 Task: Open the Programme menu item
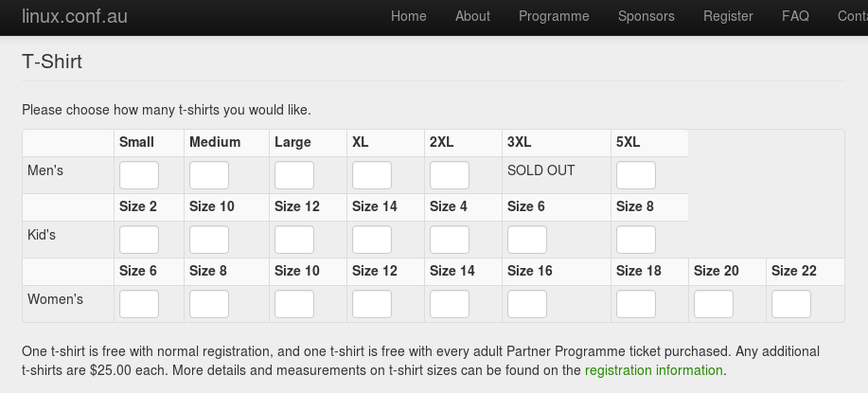point(554,16)
